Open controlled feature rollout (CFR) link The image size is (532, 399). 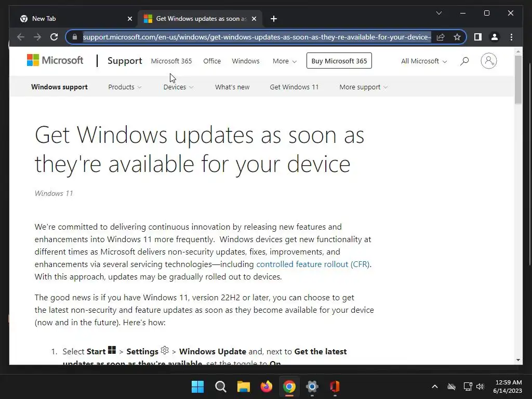coord(313,264)
